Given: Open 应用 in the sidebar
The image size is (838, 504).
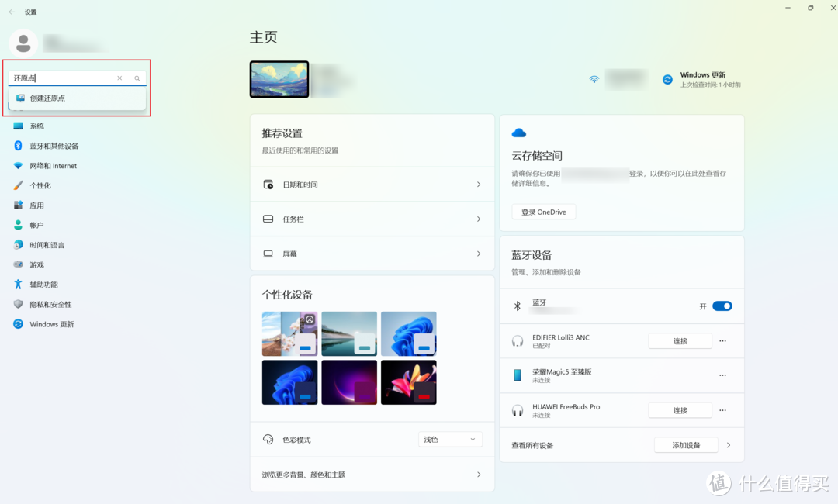Looking at the screenshot, I should 37,205.
